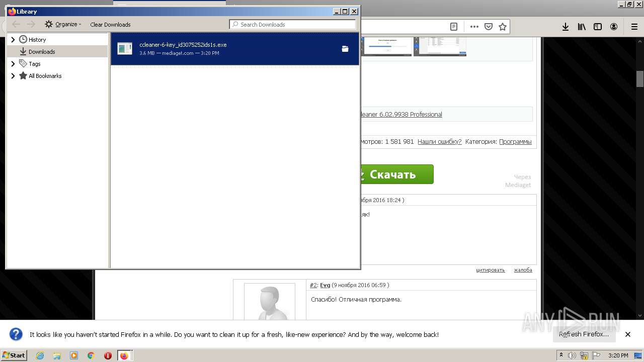Screen dimensions: 644x362
Task: Switch to the Firefox taskbar button
Action: (x=124, y=355)
